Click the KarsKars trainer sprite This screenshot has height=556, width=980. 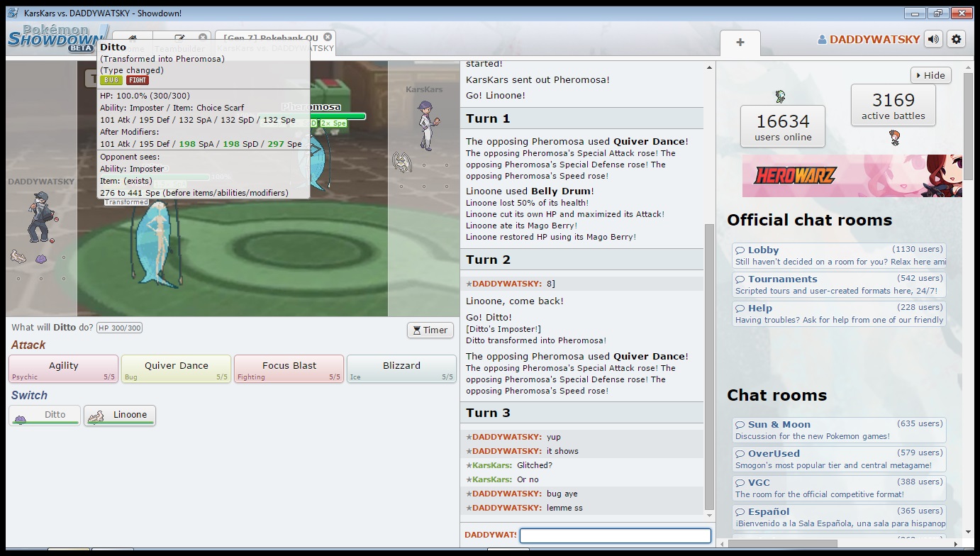click(425, 124)
